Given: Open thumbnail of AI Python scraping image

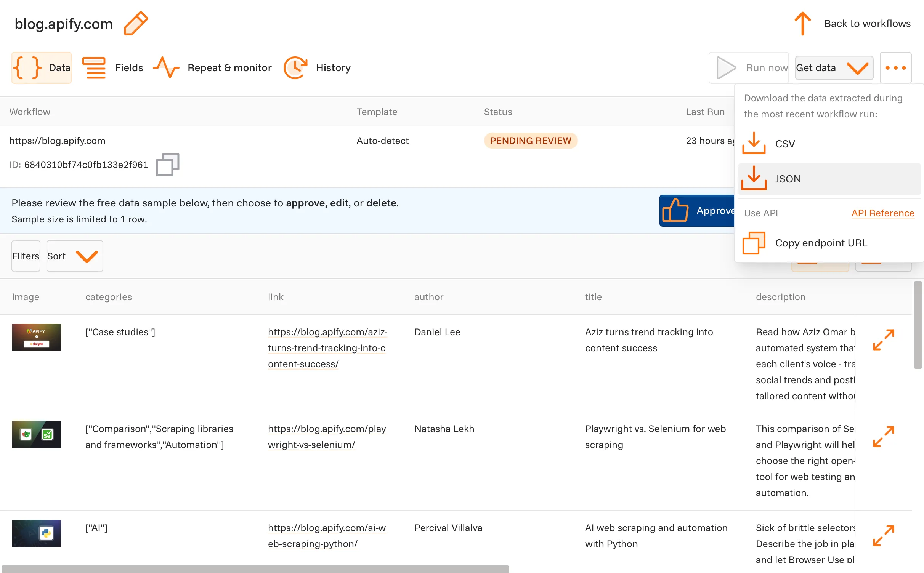Looking at the screenshot, I should [x=37, y=533].
